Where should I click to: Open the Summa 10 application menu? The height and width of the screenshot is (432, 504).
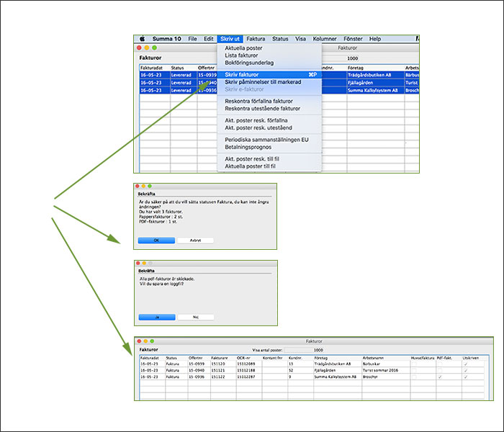pos(166,39)
